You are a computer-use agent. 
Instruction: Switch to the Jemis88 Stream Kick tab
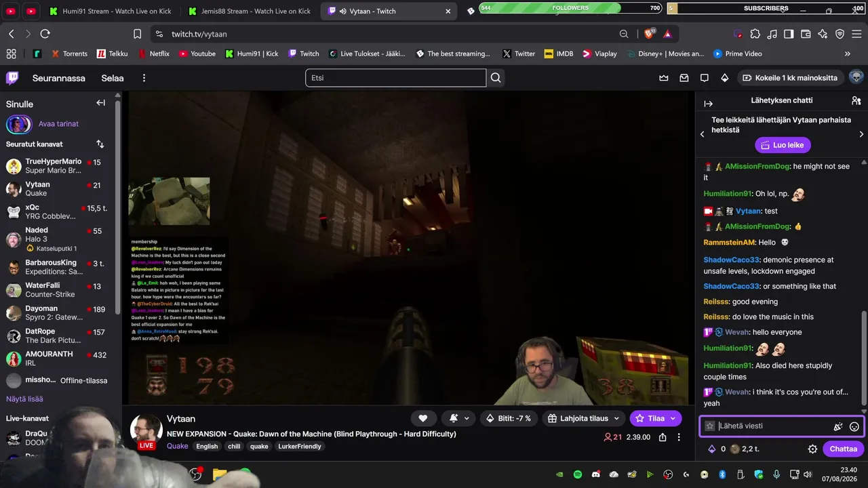pos(249,11)
